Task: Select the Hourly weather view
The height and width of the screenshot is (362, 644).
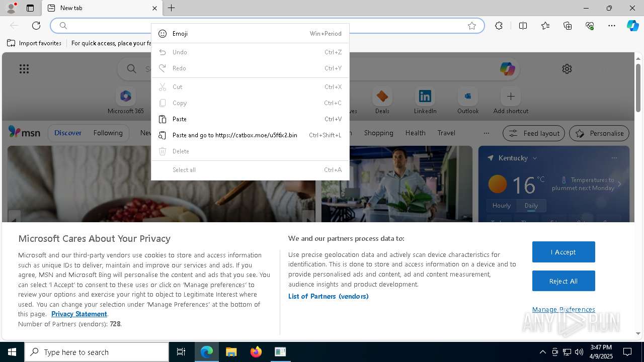Action: [502, 206]
